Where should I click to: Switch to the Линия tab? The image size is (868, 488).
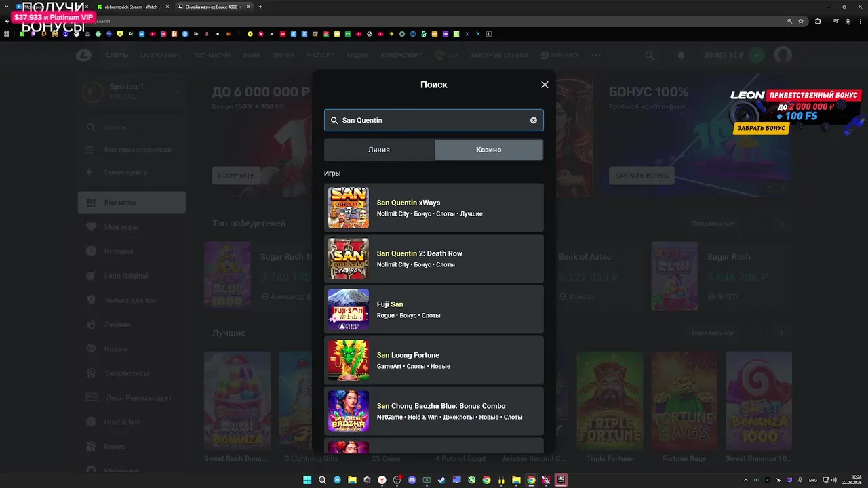coord(379,150)
